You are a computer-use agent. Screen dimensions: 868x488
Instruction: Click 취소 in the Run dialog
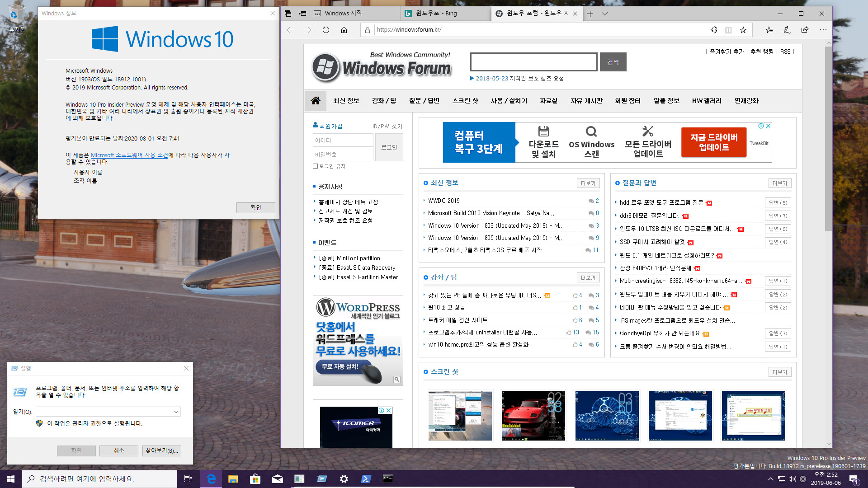tap(119, 450)
